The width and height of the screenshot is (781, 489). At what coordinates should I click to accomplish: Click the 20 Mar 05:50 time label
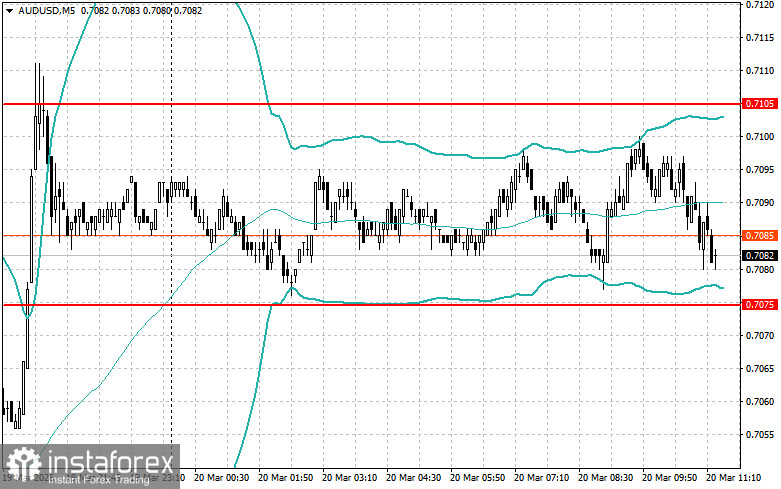tap(477, 478)
